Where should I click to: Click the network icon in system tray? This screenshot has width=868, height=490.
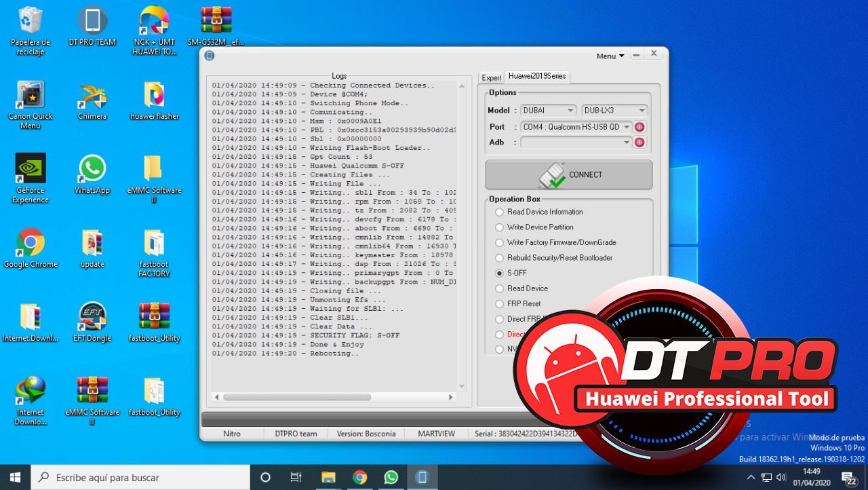tap(767, 477)
